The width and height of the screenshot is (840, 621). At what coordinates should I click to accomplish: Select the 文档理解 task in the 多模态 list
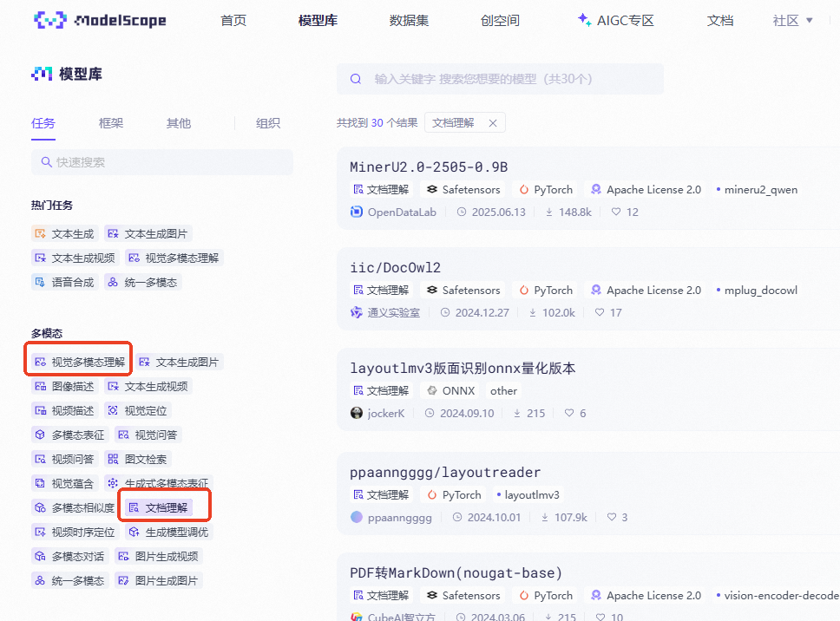(x=159, y=507)
